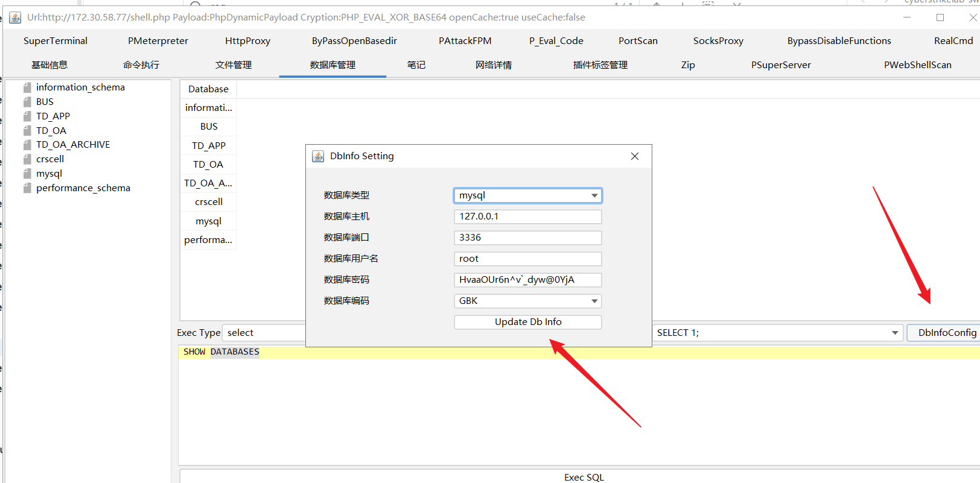Expand the SELECT 1; query dropdown

pyautogui.click(x=895, y=333)
